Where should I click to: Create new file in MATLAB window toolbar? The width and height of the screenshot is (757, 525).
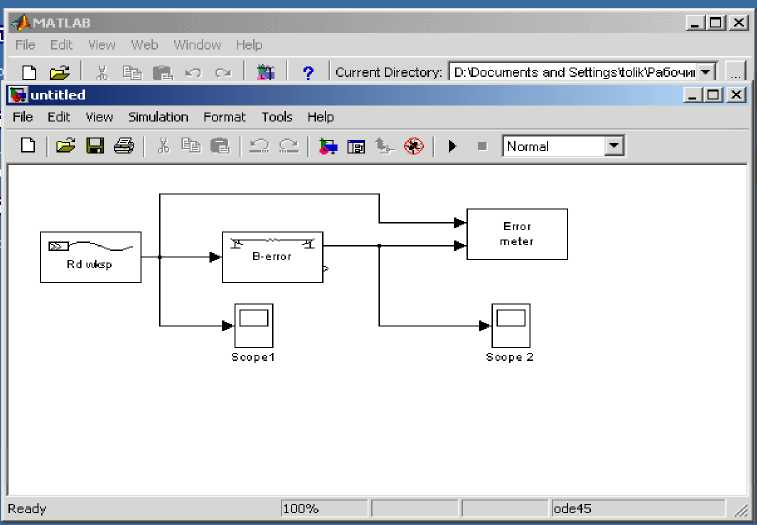pos(29,72)
